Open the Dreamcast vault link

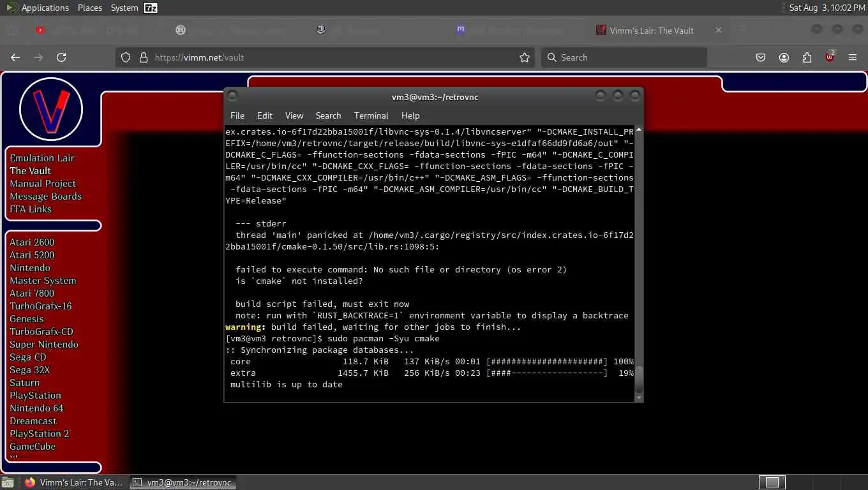tap(33, 420)
